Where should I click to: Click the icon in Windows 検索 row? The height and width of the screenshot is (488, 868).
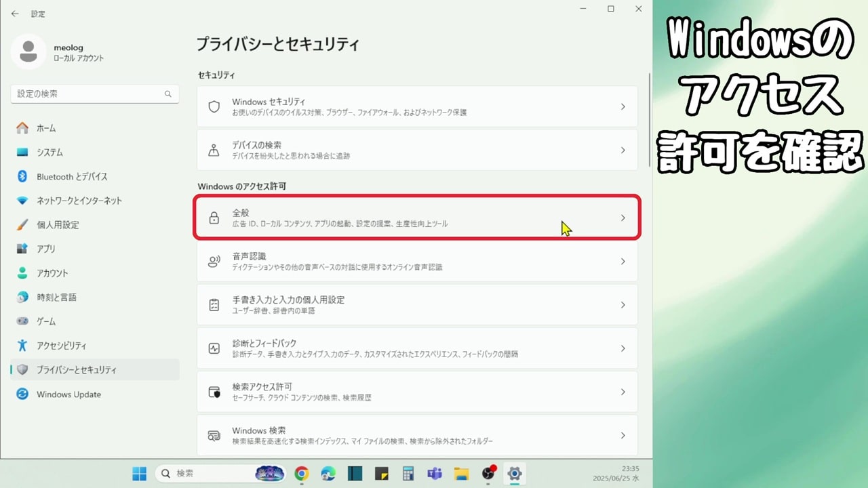(214, 435)
